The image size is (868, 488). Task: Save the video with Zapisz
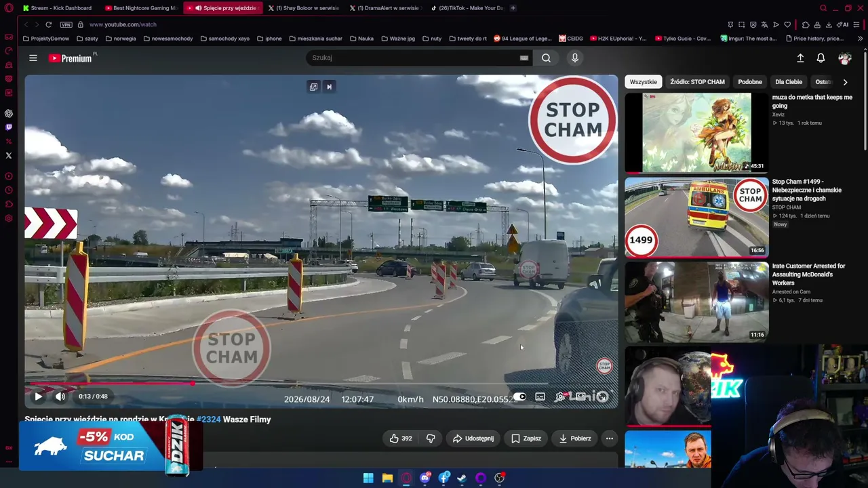[526, 439]
